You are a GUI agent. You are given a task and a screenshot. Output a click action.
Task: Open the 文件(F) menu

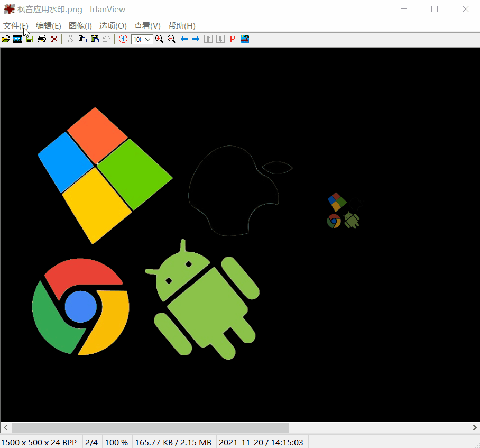coord(16,26)
